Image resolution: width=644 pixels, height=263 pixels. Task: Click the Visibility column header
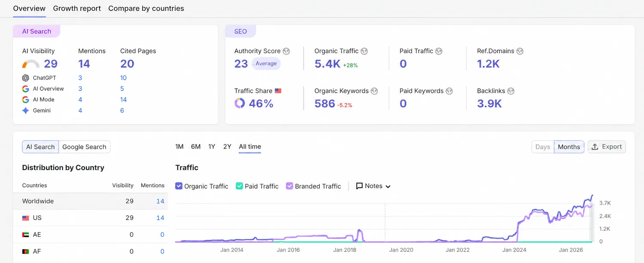point(123,185)
